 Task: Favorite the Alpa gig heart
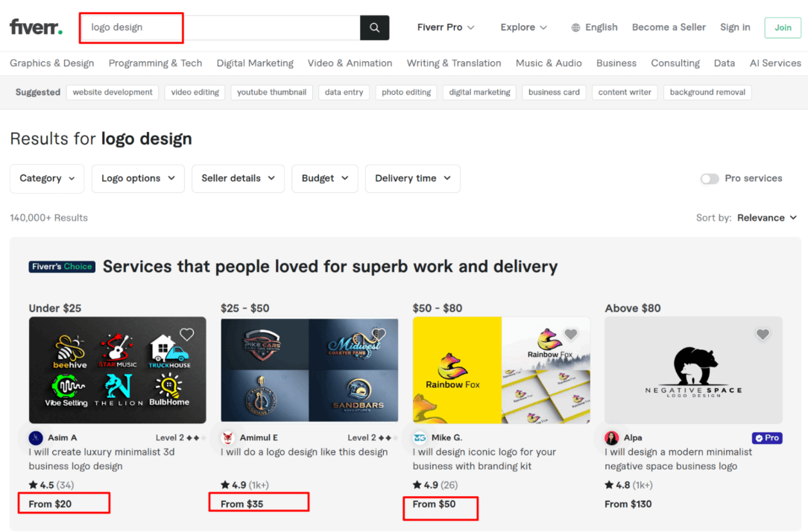point(763,335)
